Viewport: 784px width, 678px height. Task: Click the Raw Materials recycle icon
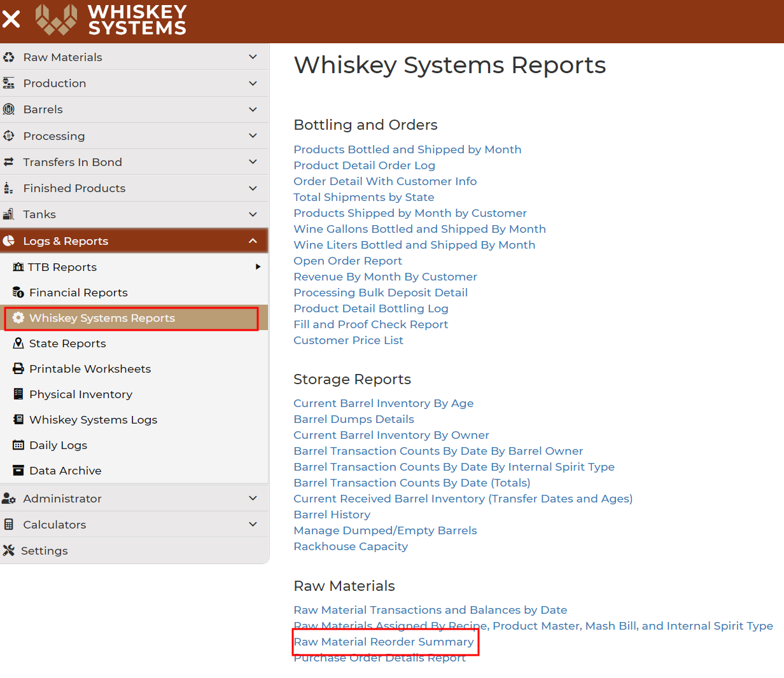pos(9,57)
